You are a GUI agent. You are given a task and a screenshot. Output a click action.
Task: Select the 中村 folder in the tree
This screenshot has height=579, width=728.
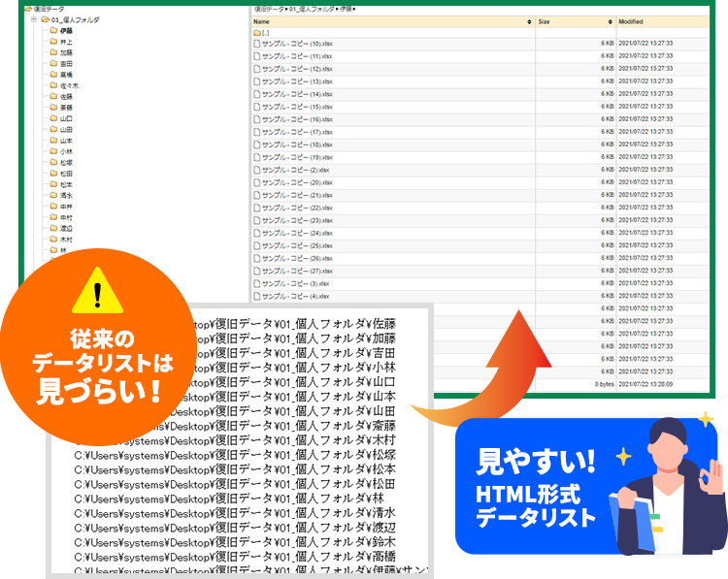click(66, 217)
